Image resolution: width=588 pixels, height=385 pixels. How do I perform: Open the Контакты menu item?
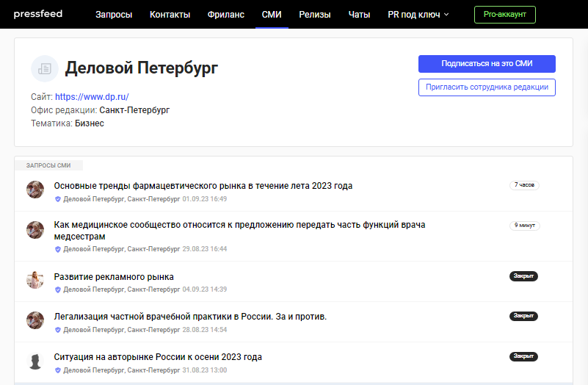(x=170, y=15)
